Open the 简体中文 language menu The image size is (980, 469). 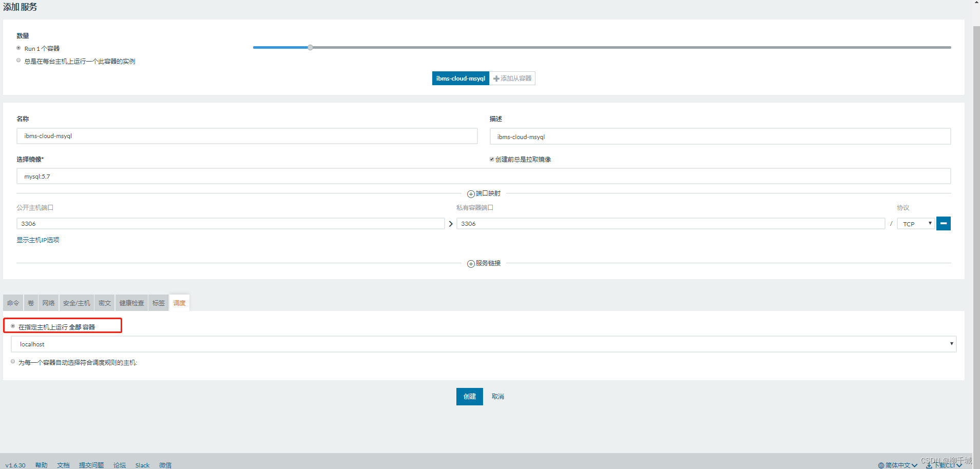(898, 465)
